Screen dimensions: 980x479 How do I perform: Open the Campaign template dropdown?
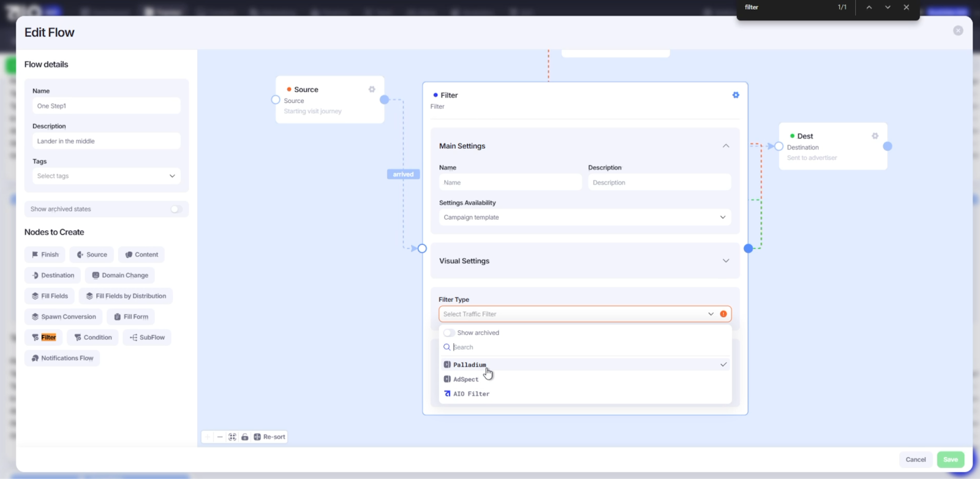(x=584, y=217)
